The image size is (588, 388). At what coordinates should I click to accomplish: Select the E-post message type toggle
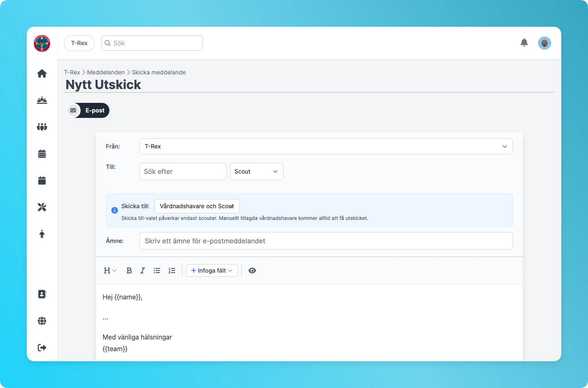coord(88,110)
